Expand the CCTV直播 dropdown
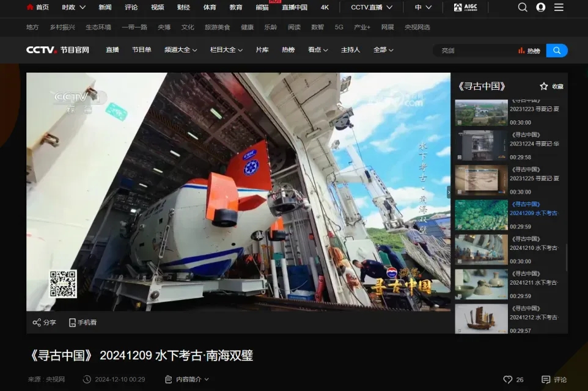The width and height of the screenshot is (588, 391). tap(372, 7)
